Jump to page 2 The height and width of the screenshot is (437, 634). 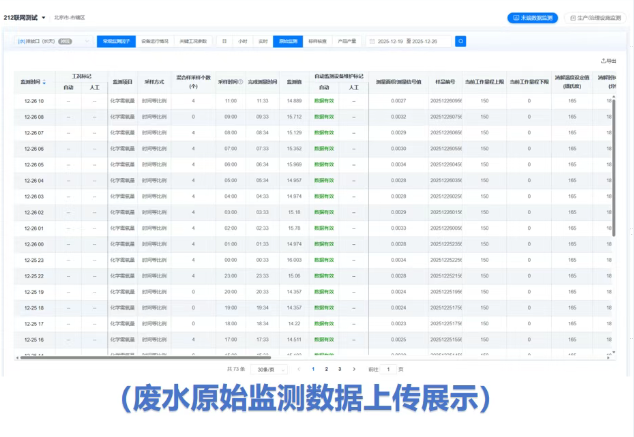(x=324, y=369)
